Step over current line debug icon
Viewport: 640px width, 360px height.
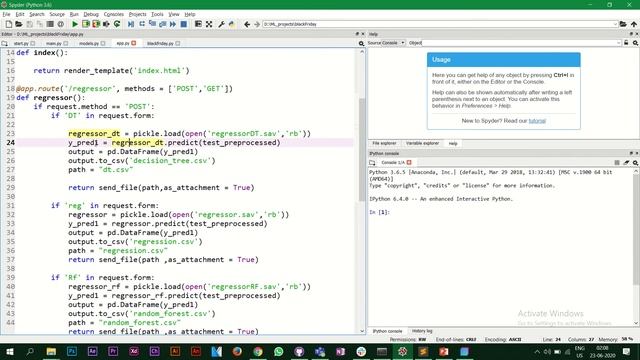(142, 24)
